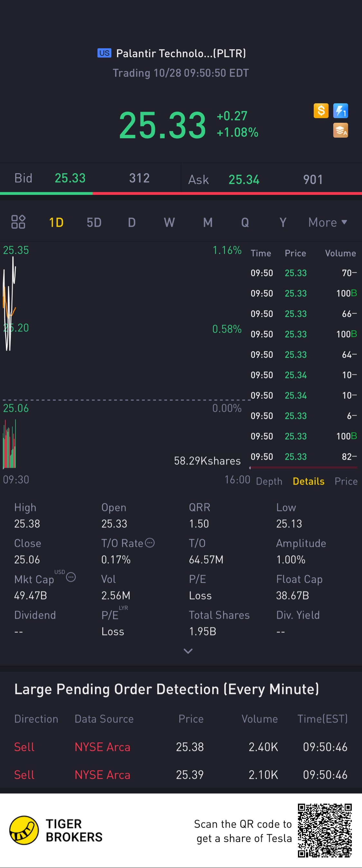This screenshot has width=362, height=868.
Task: Switch to the yearly Y chart
Action: pyautogui.click(x=283, y=223)
